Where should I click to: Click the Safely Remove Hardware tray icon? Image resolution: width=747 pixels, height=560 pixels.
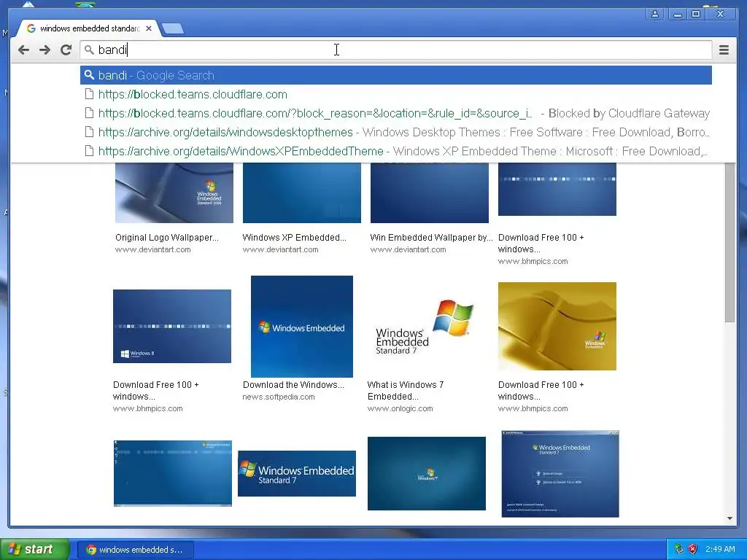[x=679, y=549]
